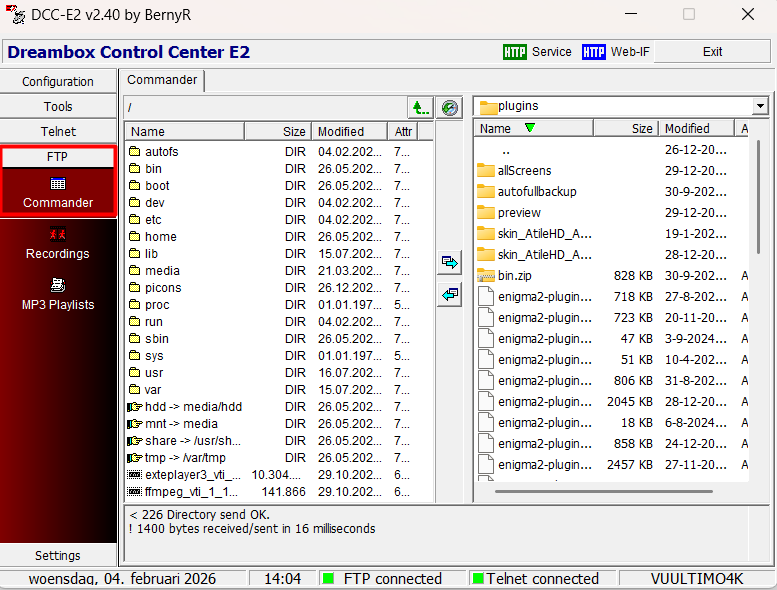777x590 pixels.
Task: Select the bin.zip archive icon
Action: (x=486, y=275)
